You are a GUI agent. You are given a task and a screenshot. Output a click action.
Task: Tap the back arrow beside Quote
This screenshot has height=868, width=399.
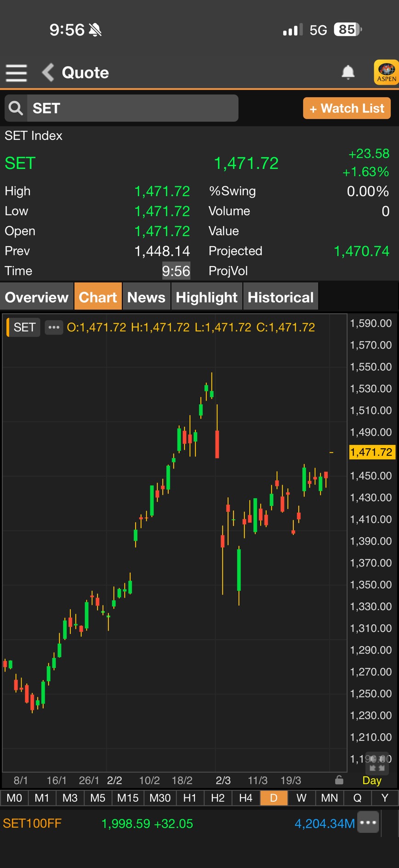tap(48, 73)
